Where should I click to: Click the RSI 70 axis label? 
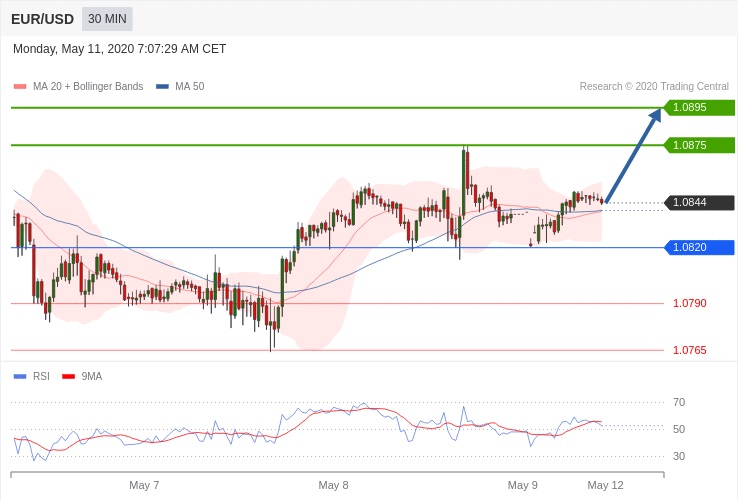point(679,403)
